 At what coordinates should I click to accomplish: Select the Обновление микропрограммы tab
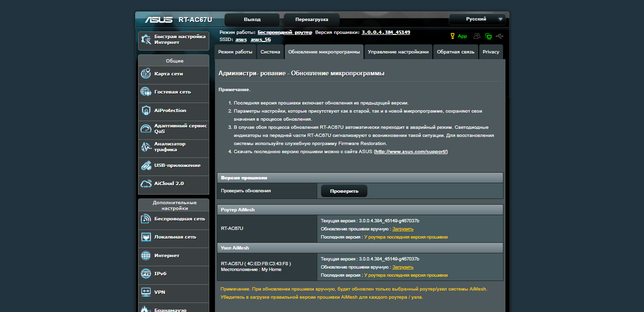(x=324, y=52)
